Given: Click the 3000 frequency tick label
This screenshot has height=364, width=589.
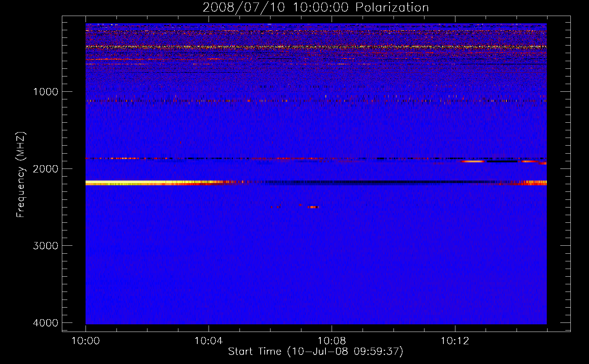Looking at the screenshot, I should tap(46, 246).
